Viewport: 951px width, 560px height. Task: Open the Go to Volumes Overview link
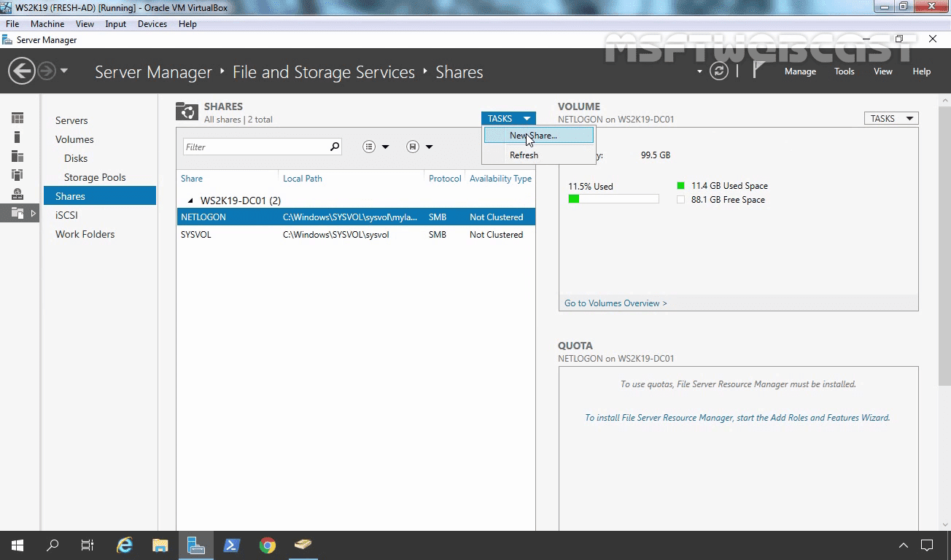click(x=616, y=303)
